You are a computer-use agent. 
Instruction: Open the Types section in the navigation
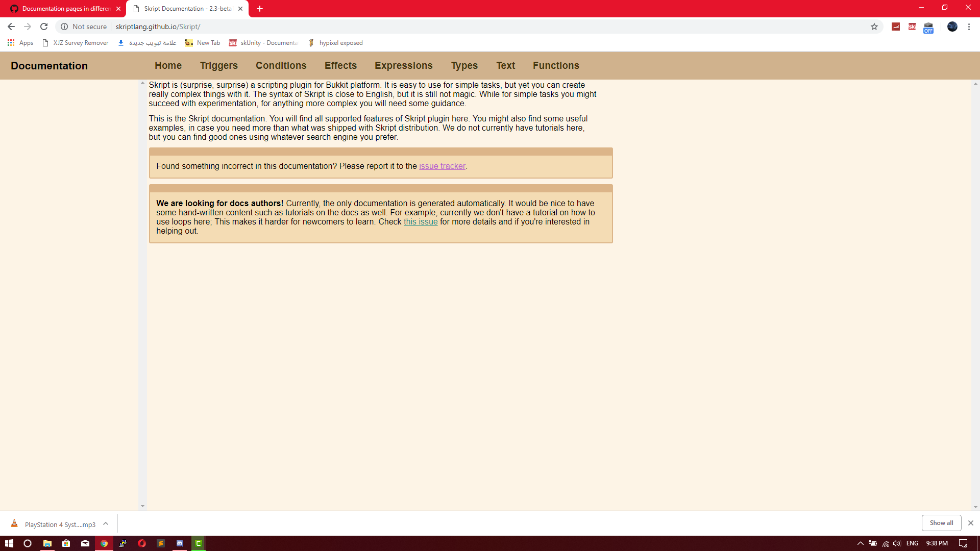464,65
